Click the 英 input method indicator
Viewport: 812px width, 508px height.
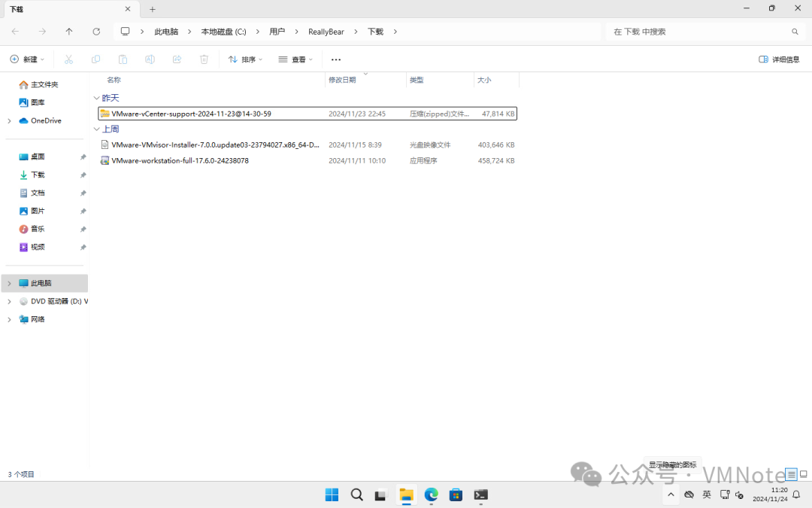(706, 494)
